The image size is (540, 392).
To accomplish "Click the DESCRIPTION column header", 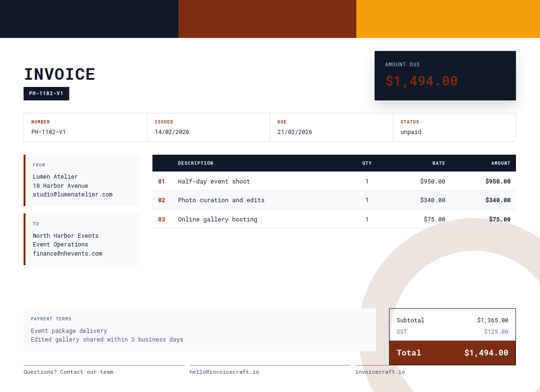I will [x=196, y=163].
